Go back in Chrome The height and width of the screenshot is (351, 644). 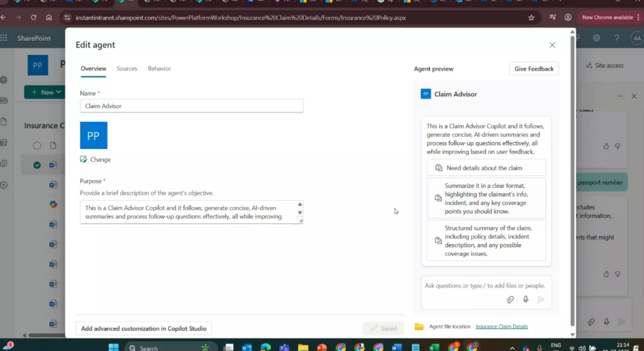coord(3,18)
